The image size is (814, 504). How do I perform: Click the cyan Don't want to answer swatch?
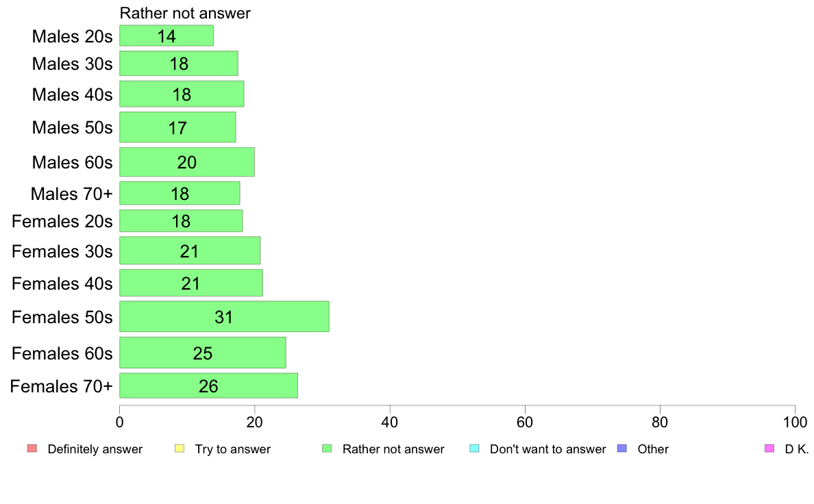[474, 449]
